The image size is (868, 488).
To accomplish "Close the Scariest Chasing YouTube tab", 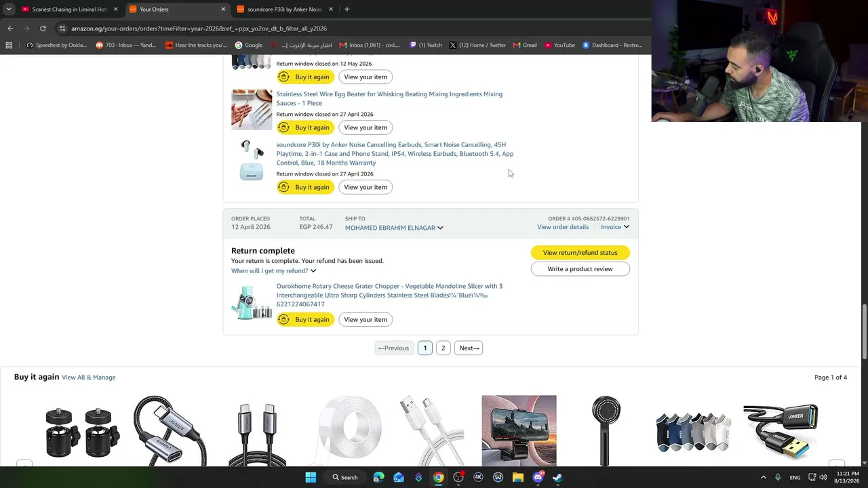I will (115, 9).
